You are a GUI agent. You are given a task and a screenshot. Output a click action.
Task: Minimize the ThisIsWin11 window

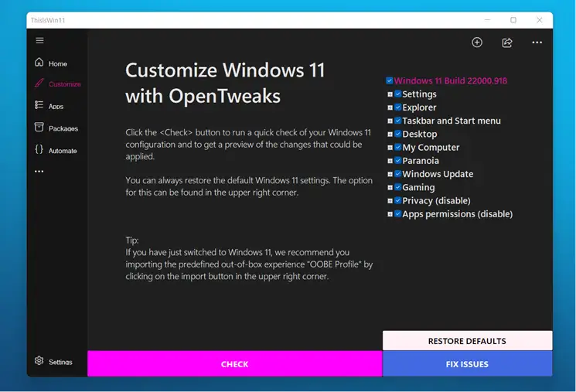click(x=487, y=20)
